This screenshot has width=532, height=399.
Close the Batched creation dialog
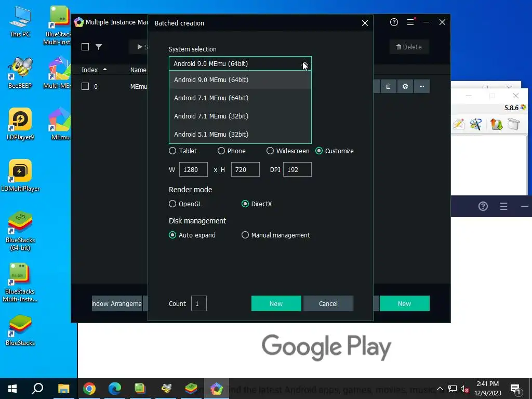coord(365,23)
